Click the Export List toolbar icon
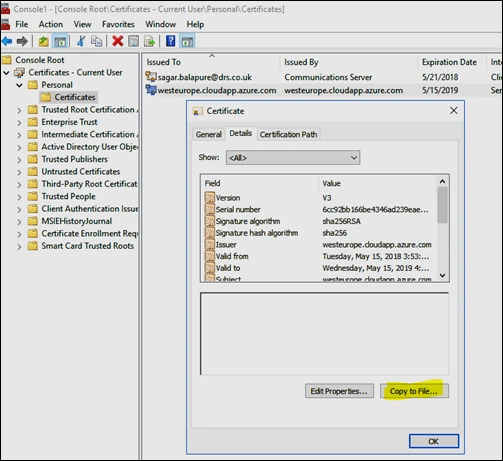Image resolution: width=503 pixels, height=461 pixels. 149,41
